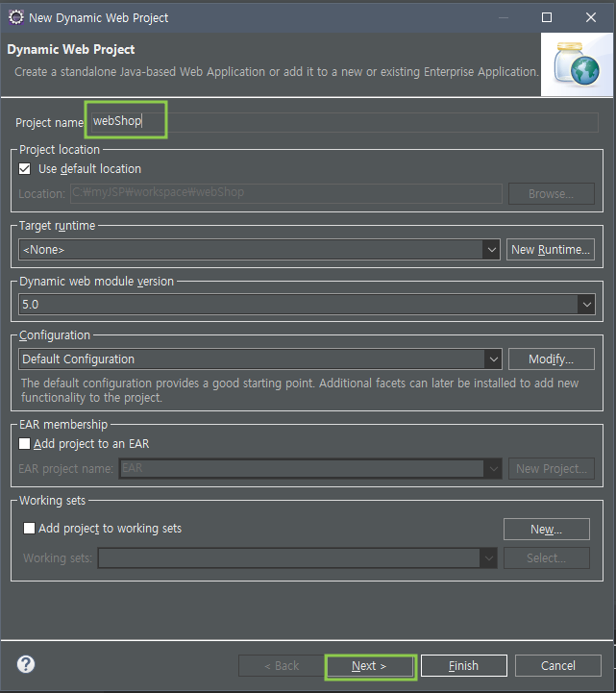Image resolution: width=616 pixels, height=693 pixels.
Task: Enable Add project to an EAR
Action: 25,444
